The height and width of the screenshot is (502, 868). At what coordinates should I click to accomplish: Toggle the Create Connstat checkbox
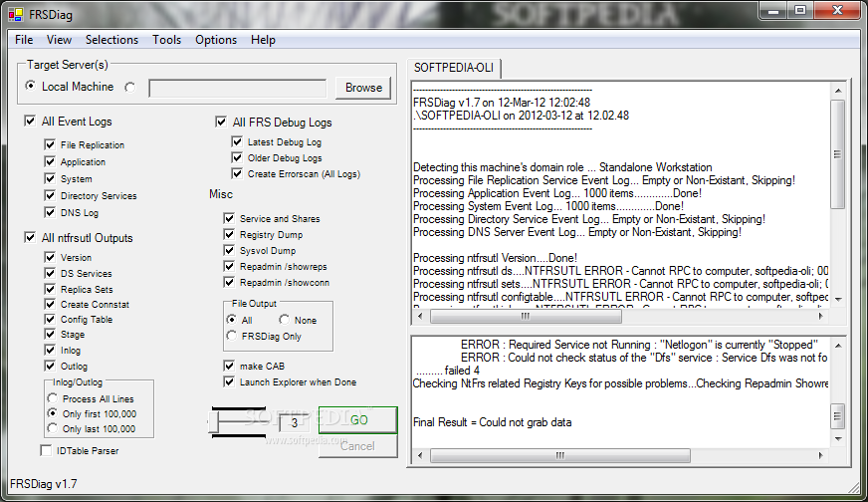tap(50, 304)
